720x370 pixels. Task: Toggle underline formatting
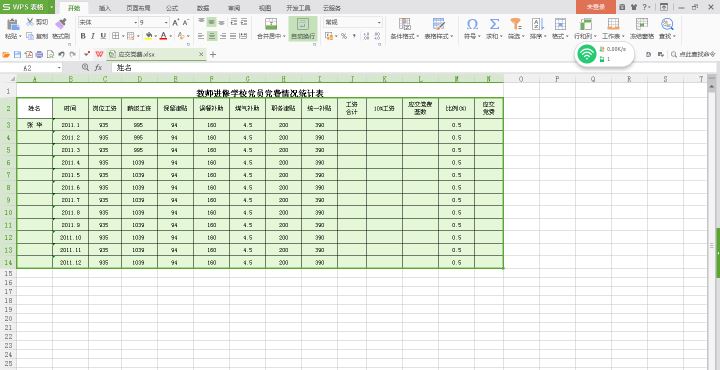click(x=103, y=36)
